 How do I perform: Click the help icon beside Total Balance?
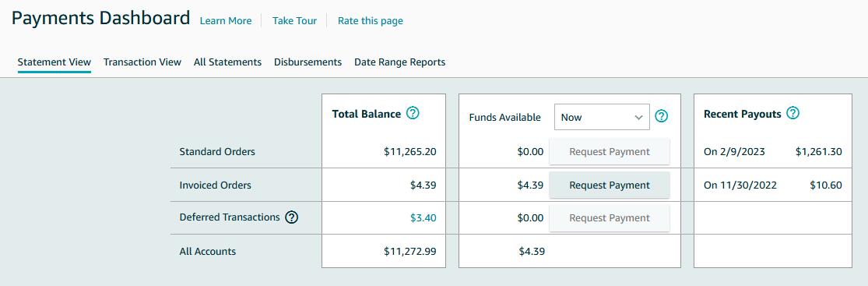pos(413,113)
